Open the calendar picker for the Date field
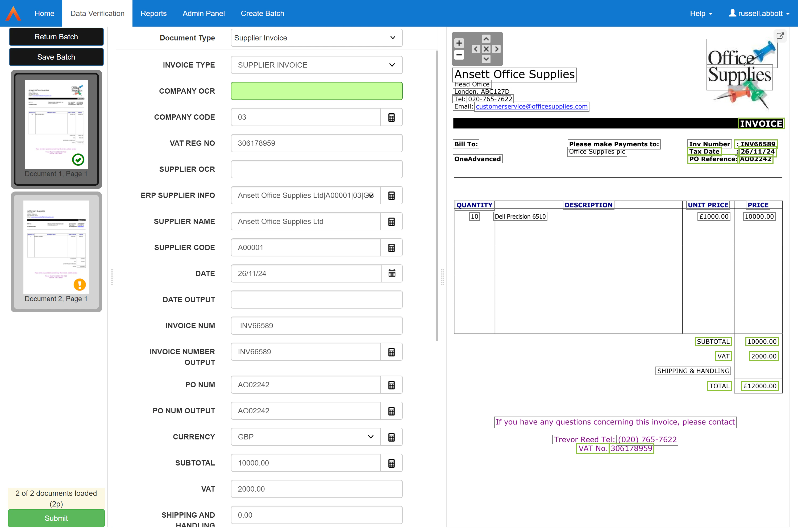The height and width of the screenshot is (532, 798). [392, 273]
